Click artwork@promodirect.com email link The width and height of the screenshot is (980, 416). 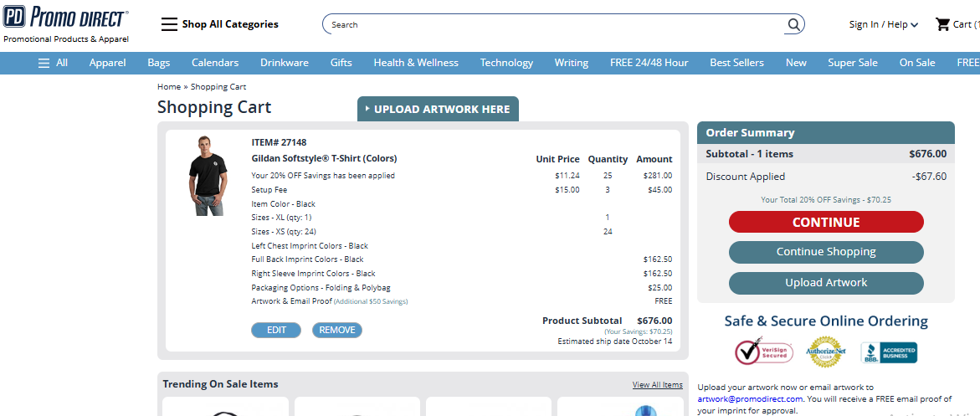tap(750, 399)
